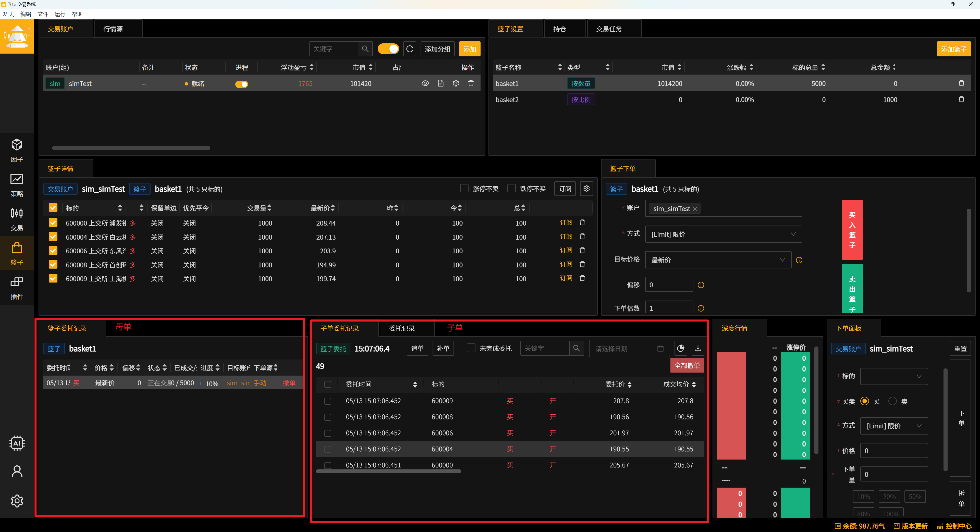Enable the 跌停不买 checkbox

511,188
